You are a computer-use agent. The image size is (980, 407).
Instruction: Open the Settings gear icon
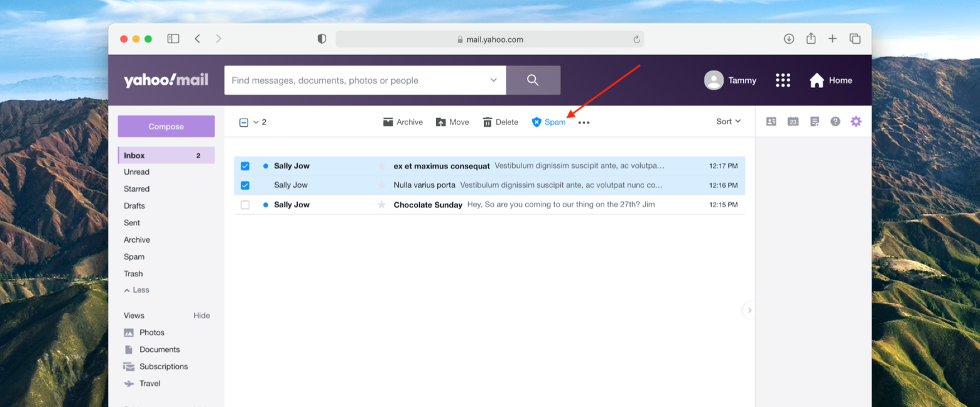pyautogui.click(x=856, y=122)
